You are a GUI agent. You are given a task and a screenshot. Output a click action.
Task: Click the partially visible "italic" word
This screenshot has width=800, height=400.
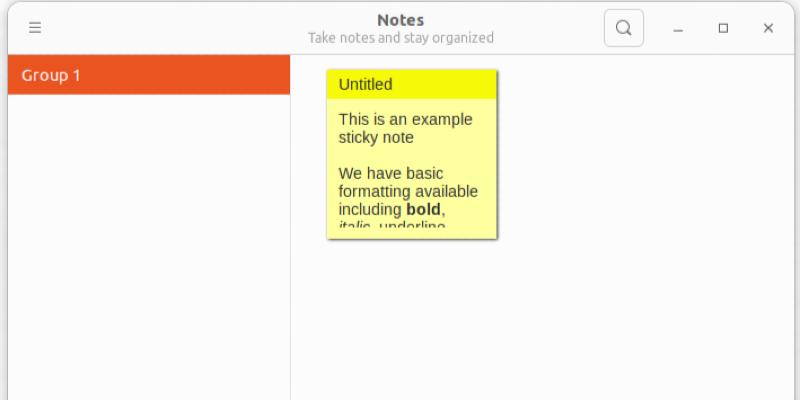click(x=354, y=225)
